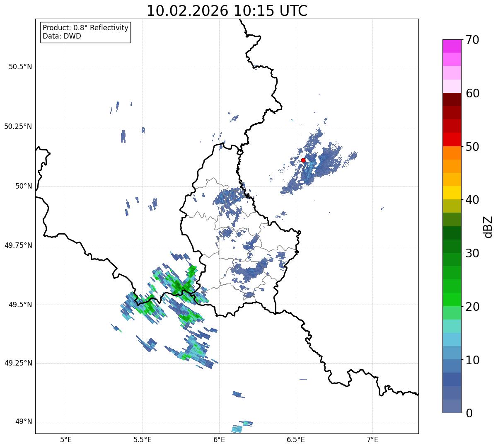Click the 50.5°N latitude label

20,67
